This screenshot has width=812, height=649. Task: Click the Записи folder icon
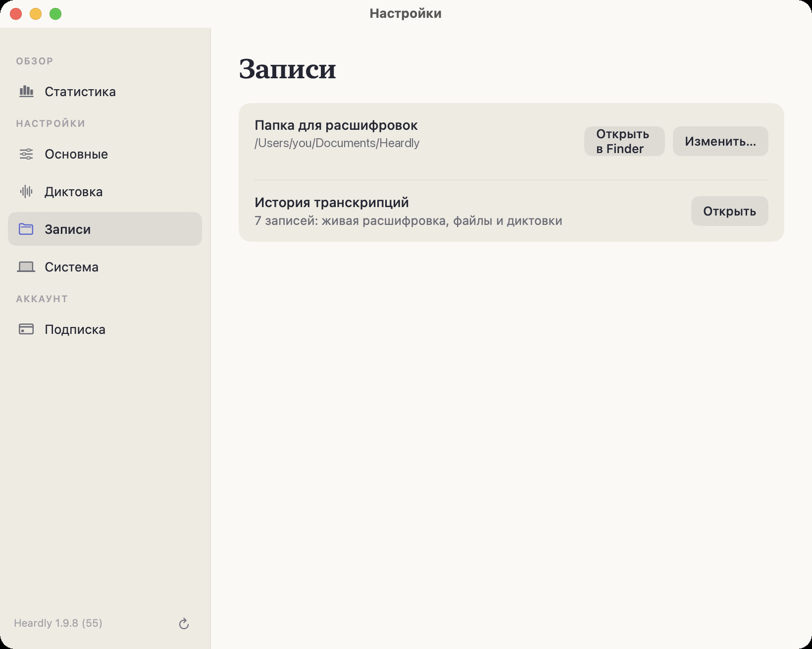tap(26, 229)
